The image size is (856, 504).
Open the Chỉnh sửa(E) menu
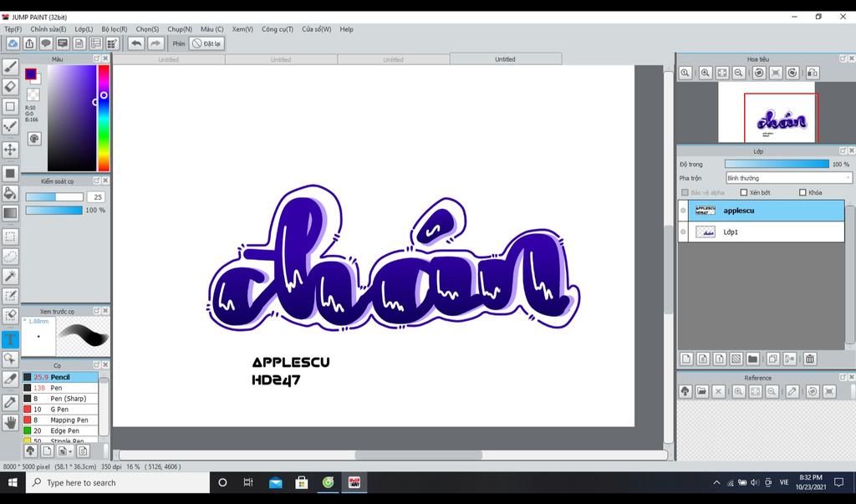[x=48, y=29]
